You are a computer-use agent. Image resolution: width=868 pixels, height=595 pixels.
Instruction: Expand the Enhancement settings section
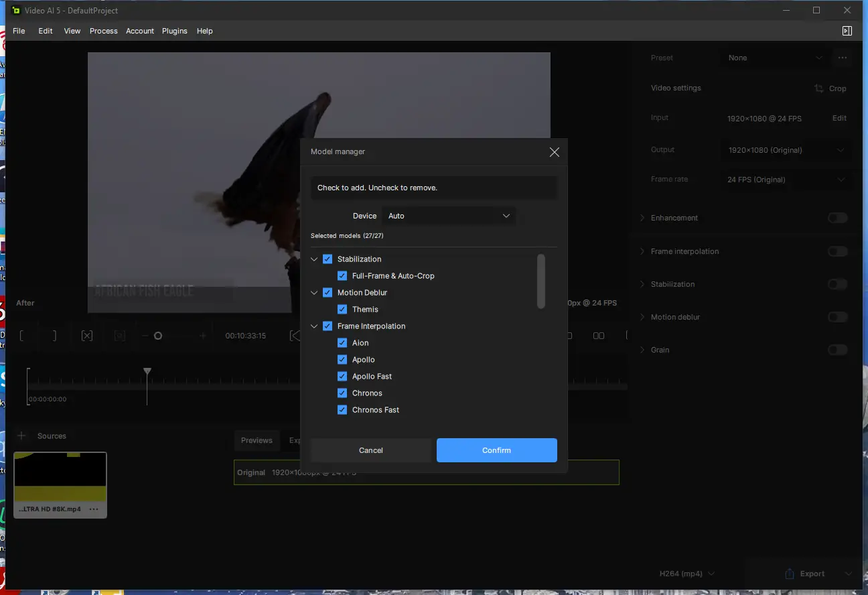(x=642, y=218)
